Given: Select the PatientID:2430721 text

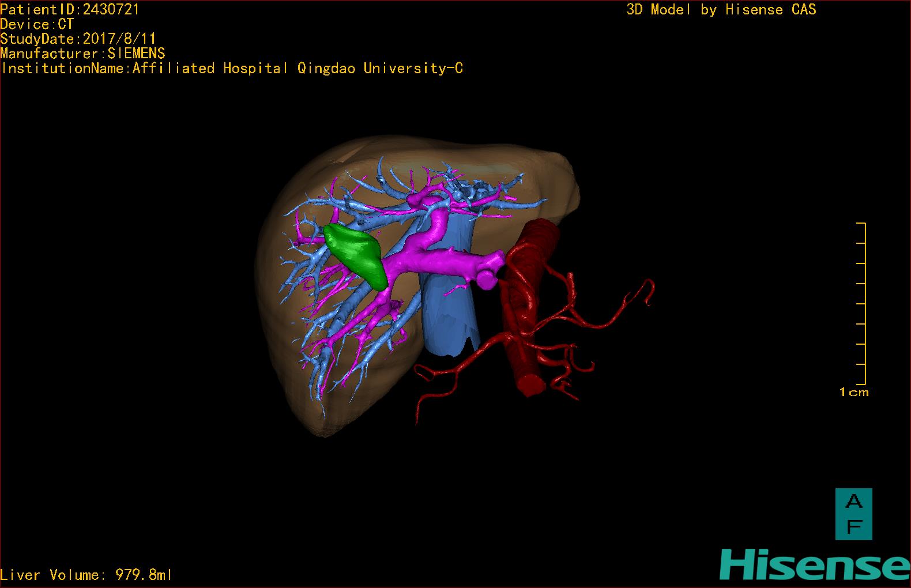Looking at the screenshot, I should point(70,9).
